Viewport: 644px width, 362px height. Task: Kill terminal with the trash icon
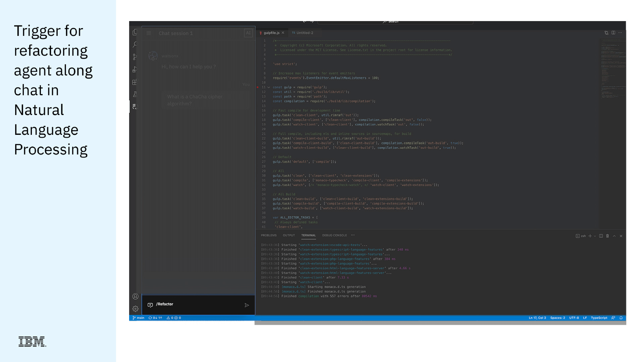tap(607, 236)
